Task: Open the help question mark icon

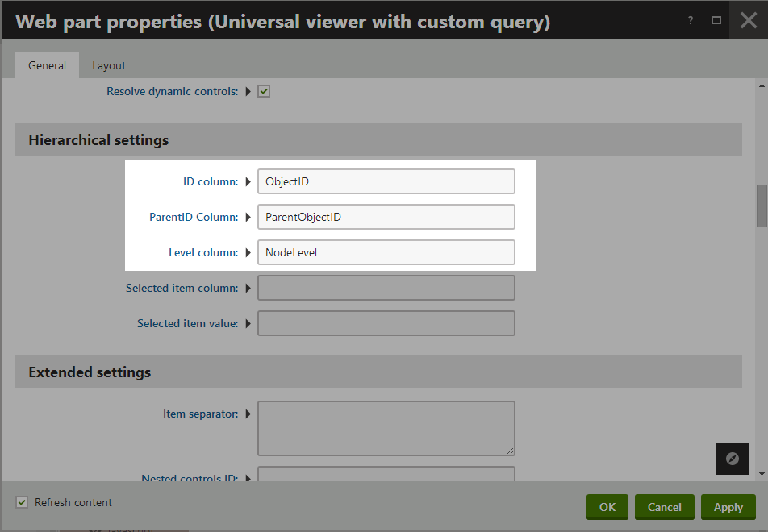Action: point(691,21)
